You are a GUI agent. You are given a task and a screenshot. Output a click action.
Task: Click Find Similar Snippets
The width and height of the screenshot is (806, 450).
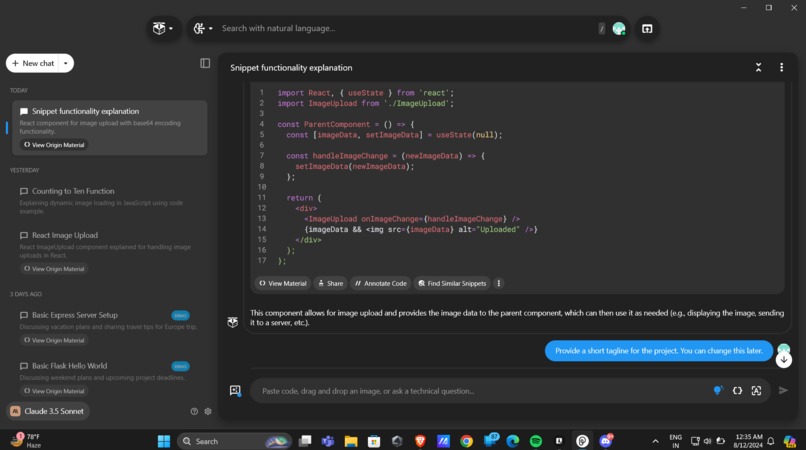452,283
